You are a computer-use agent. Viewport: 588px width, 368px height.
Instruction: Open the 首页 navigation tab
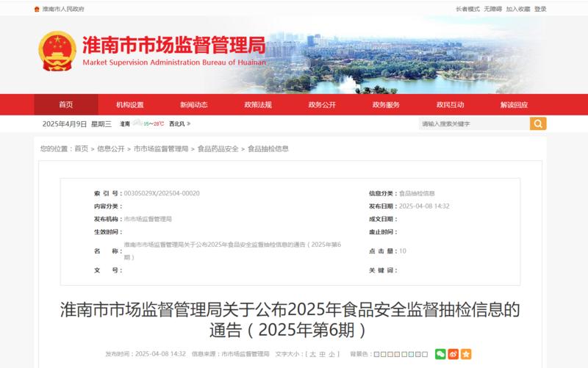[66, 104]
